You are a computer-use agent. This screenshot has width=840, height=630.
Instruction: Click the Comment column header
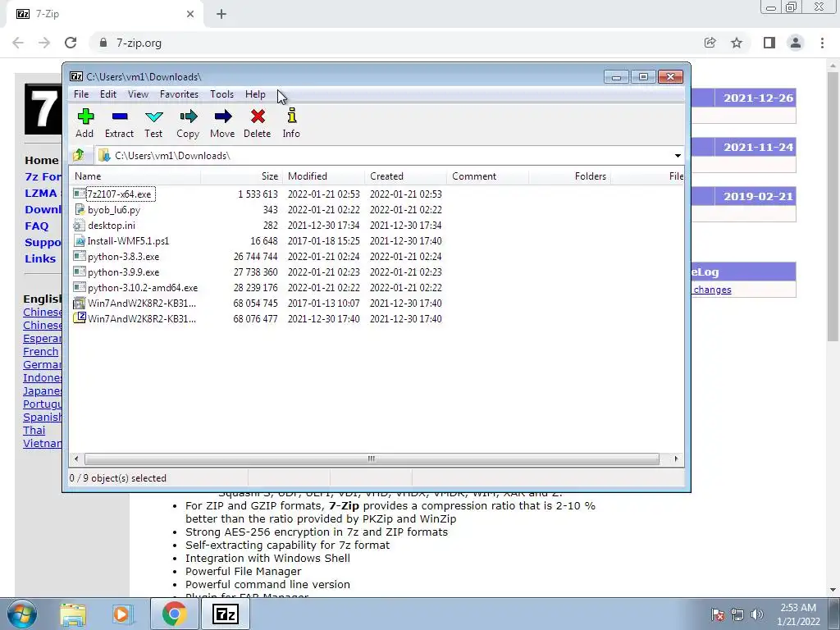(487, 176)
